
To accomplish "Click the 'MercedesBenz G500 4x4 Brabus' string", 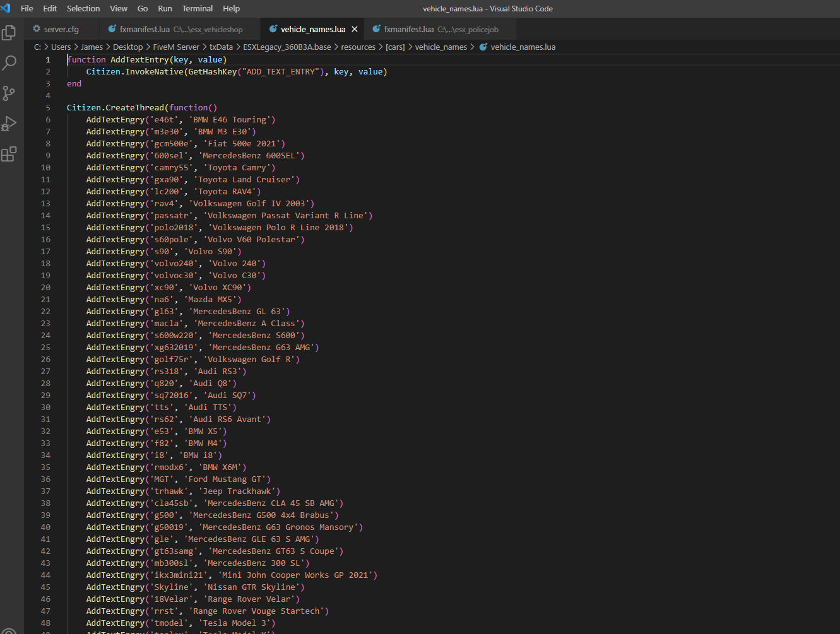I will click(x=261, y=515).
